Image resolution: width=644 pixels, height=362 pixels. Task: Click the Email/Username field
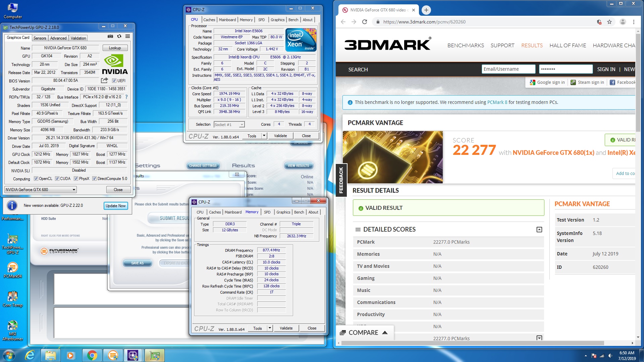coord(508,69)
